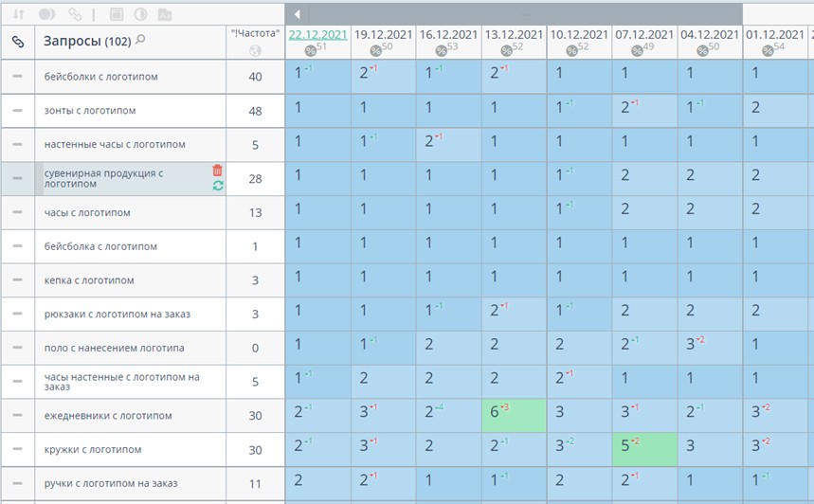This screenshot has height=504, width=814.
Task: Select query 'поло с нанесением логотипа'
Action: point(115,348)
